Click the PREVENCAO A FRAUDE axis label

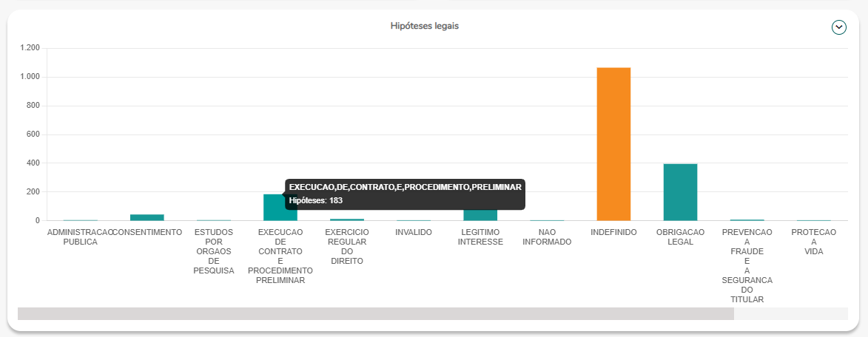[x=747, y=265]
